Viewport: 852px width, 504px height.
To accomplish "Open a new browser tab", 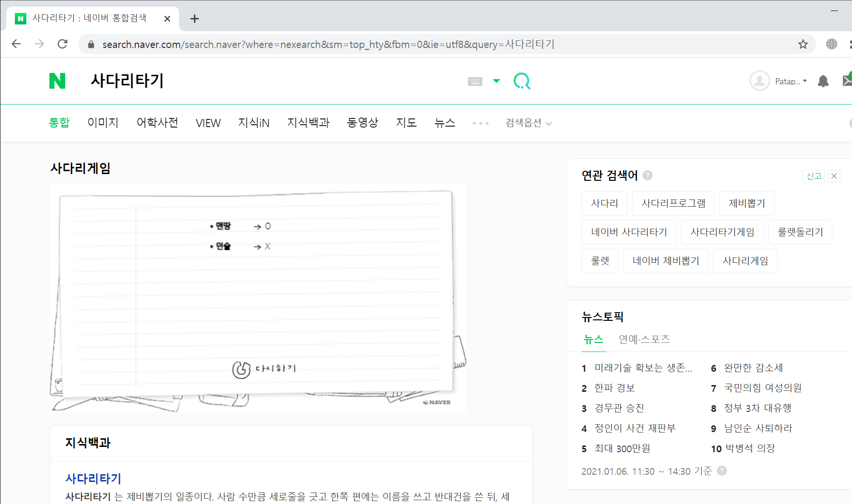I will 194,19.
